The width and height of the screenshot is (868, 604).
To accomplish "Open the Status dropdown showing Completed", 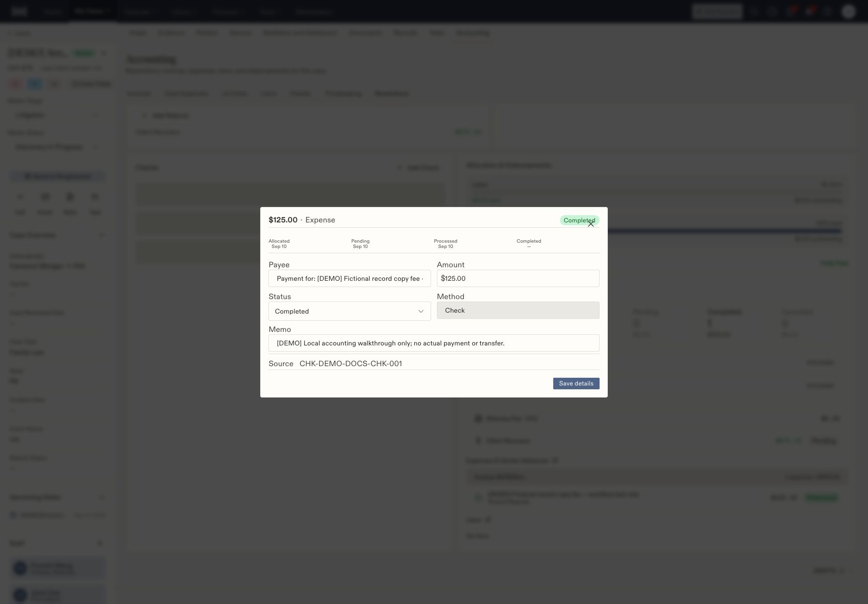I will [x=350, y=311].
